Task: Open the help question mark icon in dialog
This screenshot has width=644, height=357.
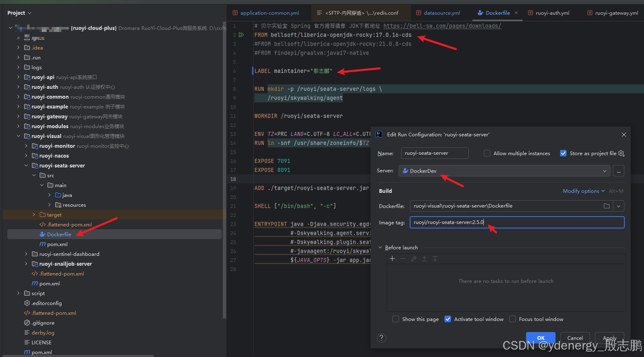Action: point(381,338)
